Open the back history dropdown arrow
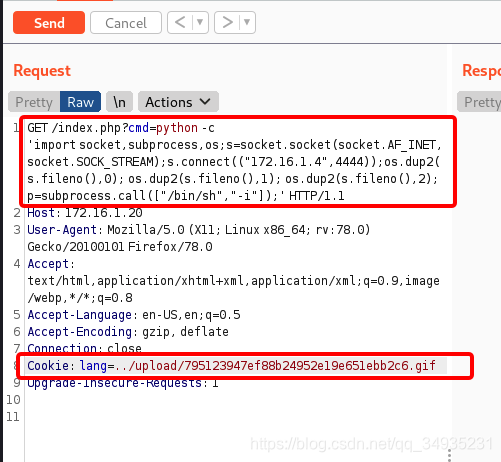The image size is (501, 462). [200, 23]
